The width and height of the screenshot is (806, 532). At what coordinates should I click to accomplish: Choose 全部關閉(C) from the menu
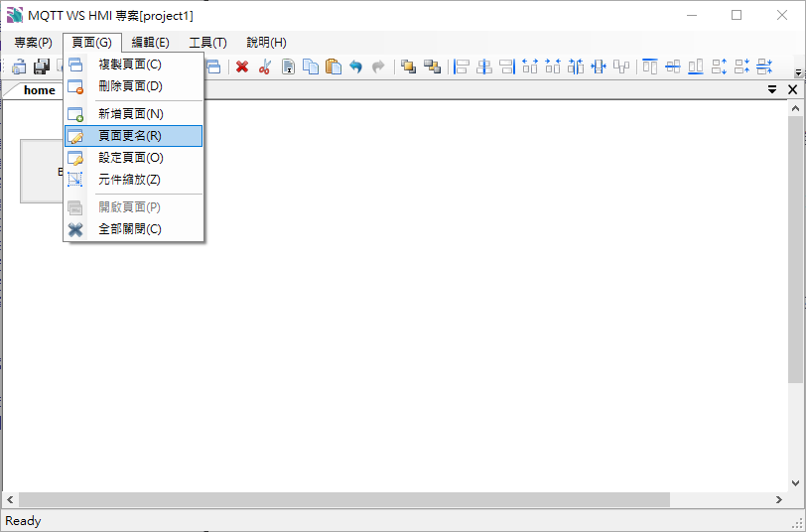134,228
